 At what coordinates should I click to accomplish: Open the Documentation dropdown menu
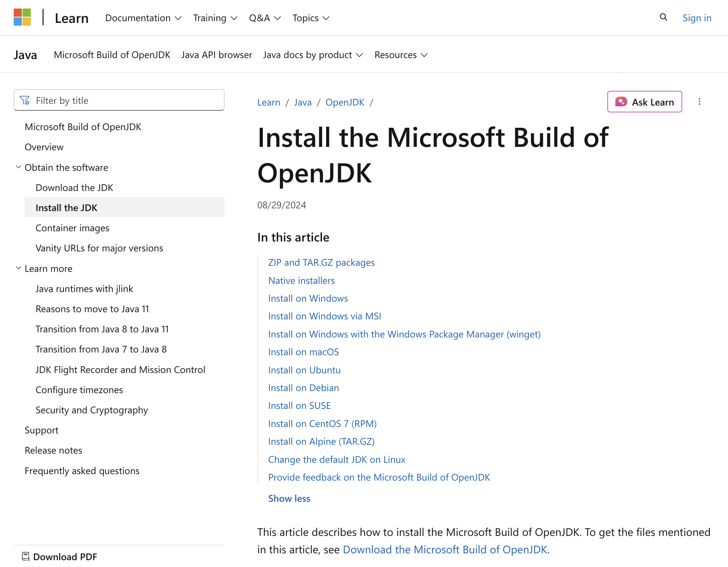(143, 18)
